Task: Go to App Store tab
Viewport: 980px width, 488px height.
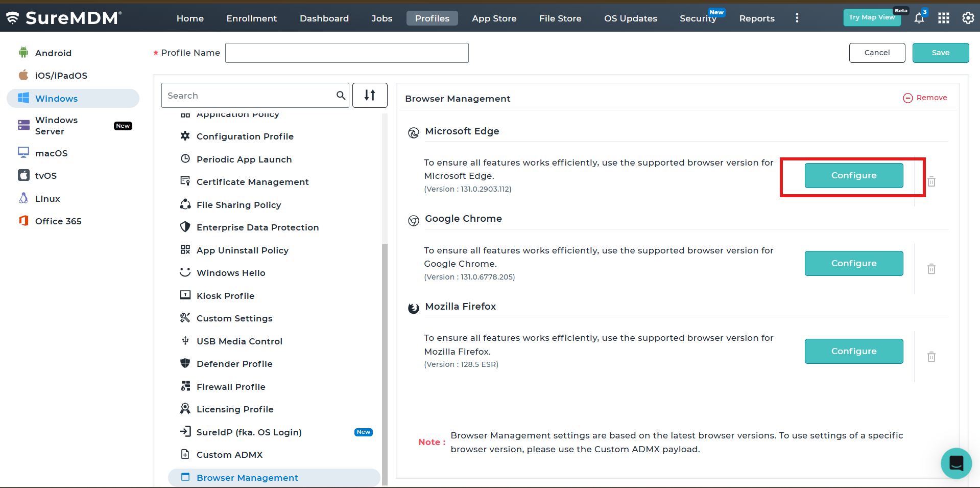Action: coord(494,18)
